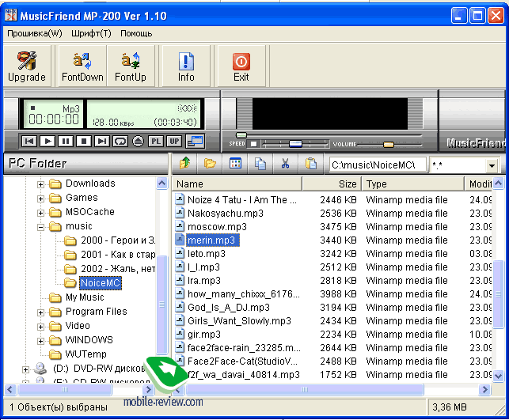Image resolution: width=509 pixels, height=420 pixels.
Task: Select folder 2001 - Как в стар
Action: (x=118, y=255)
